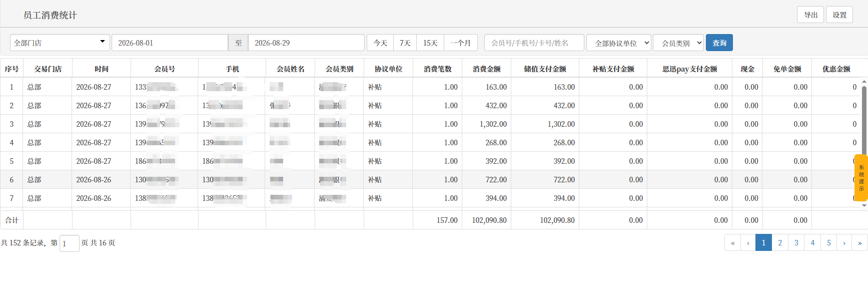Click the 交易门店 column header

pyautogui.click(x=48, y=69)
